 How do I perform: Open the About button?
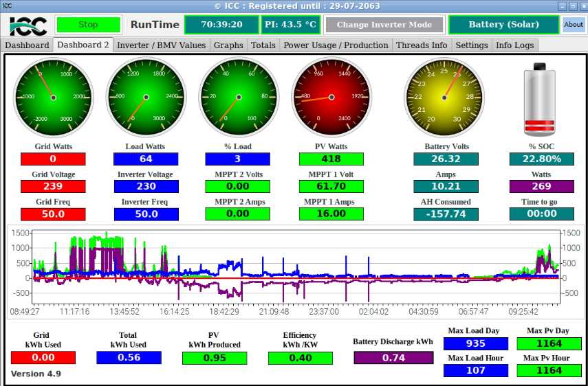pyautogui.click(x=574, y=25)
